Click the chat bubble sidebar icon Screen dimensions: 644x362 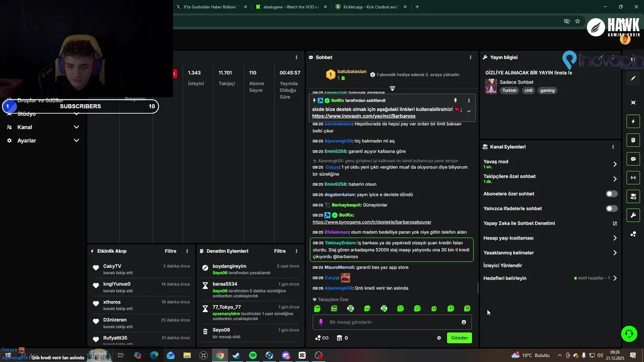point(633,159)
